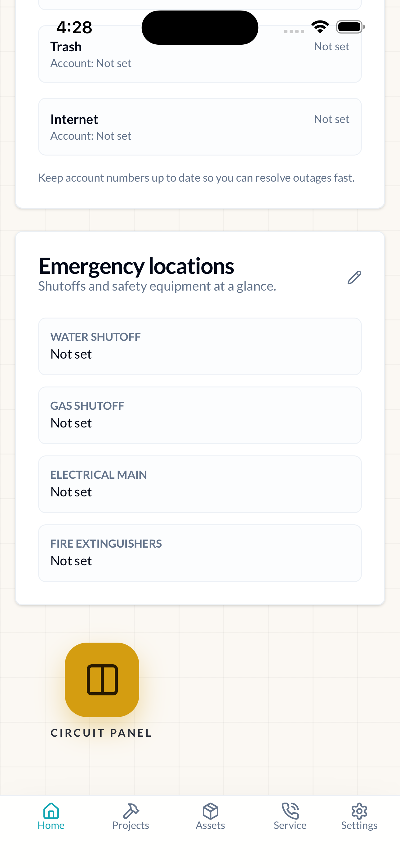
Task: Tap 'Not set' beside Internet
Action: 332,119
